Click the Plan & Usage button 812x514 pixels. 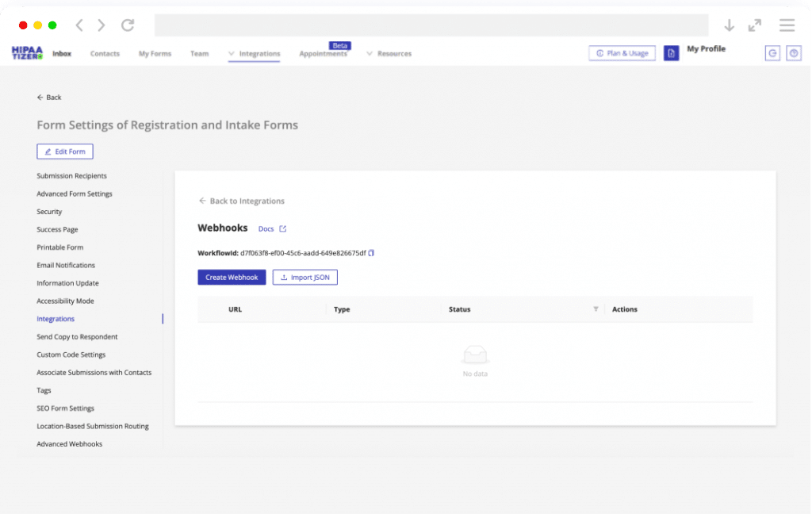[622, 53]
